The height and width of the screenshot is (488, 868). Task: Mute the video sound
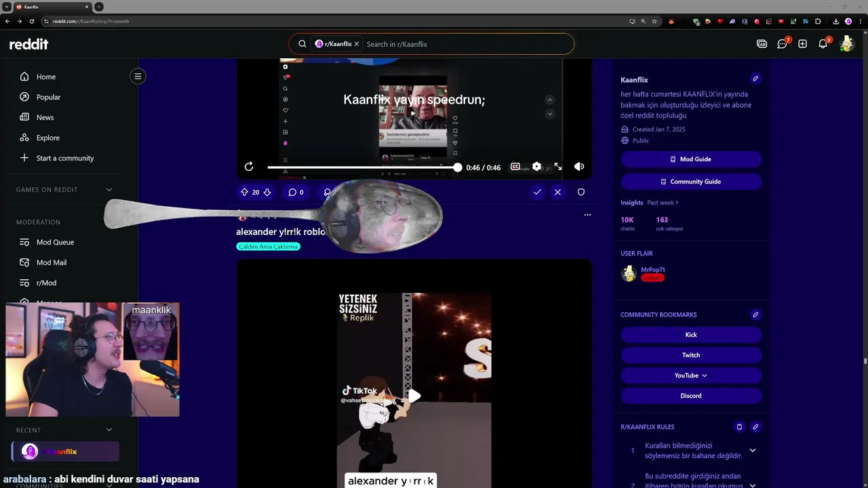(579, 167)
